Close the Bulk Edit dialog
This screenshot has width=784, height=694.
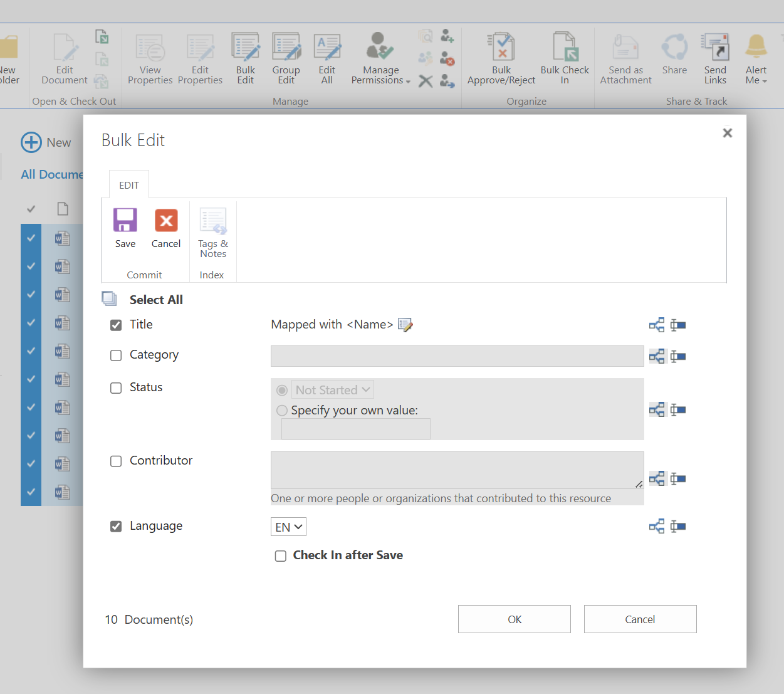728,133
